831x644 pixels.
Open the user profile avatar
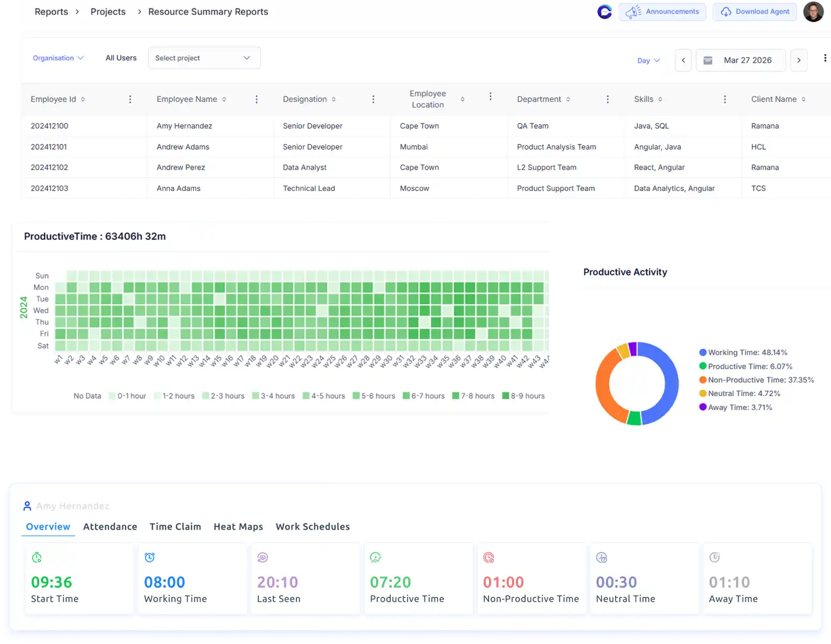[813, 12]
